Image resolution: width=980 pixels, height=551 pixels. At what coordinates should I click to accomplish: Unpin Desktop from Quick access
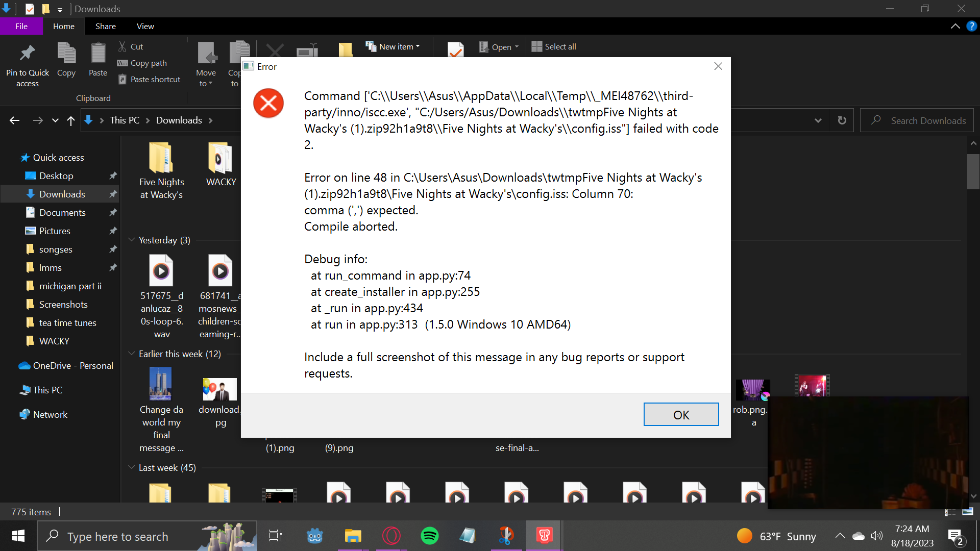pos(113,176)
